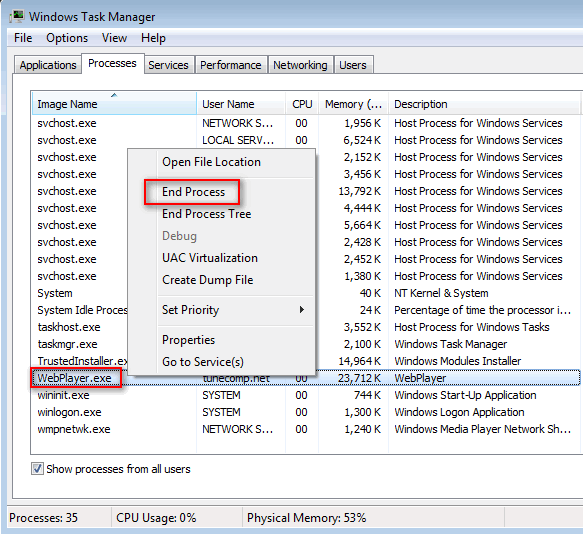Click the Task Manager title bar icon
Viewport: 583px width, 534px height.
click(17, 16)
